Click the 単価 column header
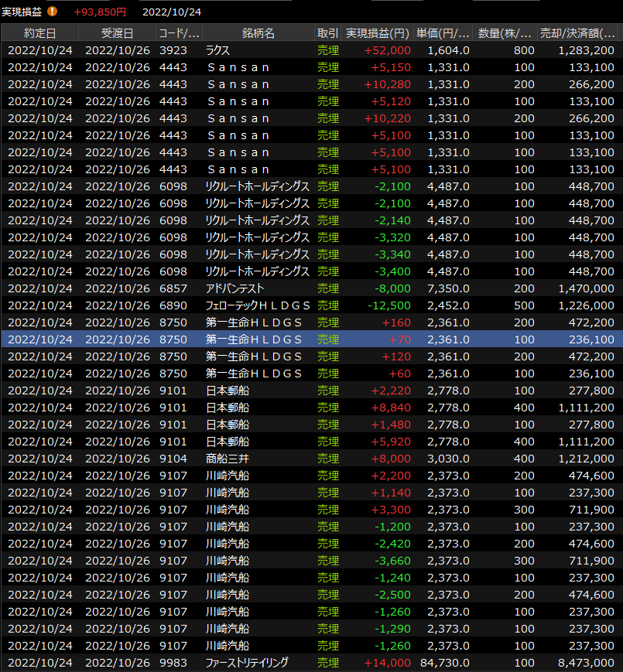Viewport: 623px width, 672px height. [443, 33]
